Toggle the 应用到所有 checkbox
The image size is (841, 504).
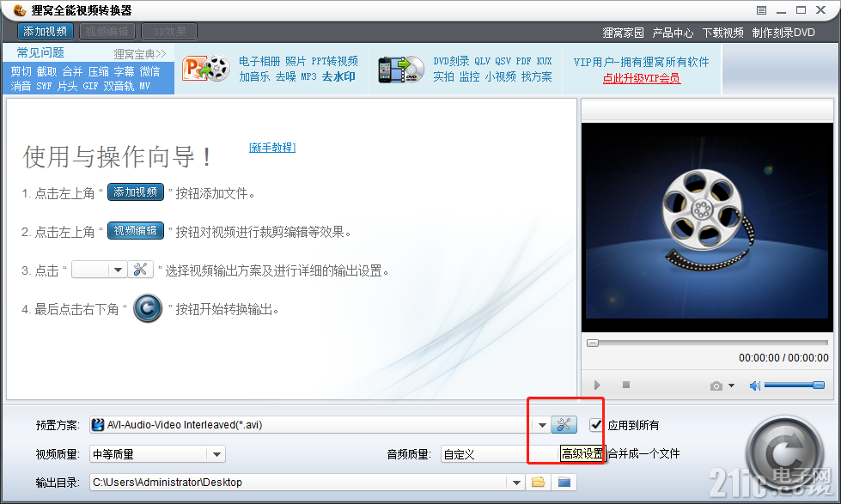[596, 425]
